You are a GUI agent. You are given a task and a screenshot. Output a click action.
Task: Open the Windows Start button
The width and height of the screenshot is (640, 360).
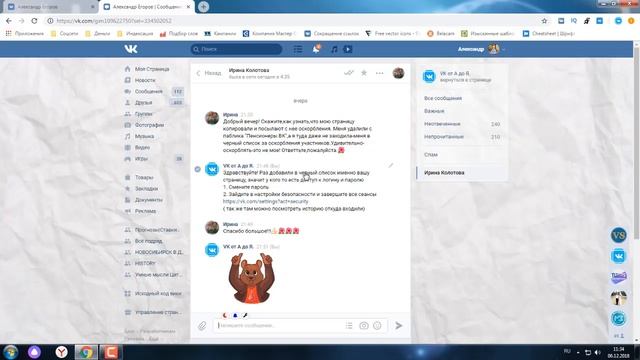point(11,352)
